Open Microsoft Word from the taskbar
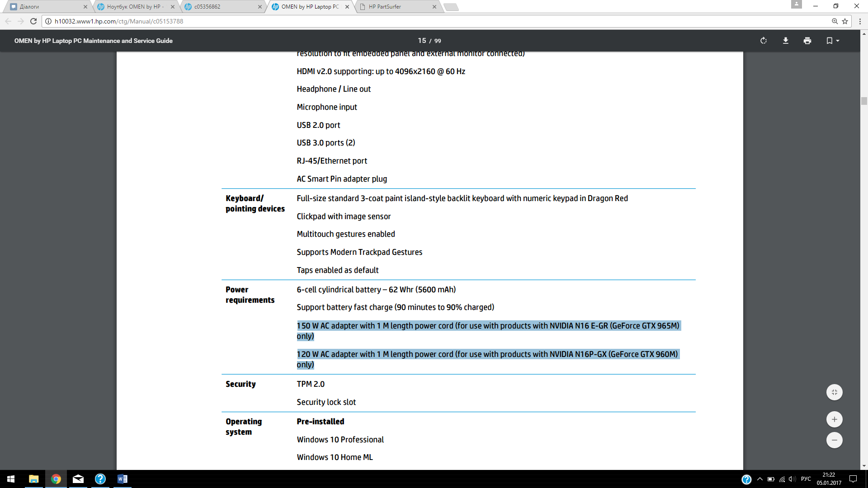Viewport: 868px width, 488px height. coord(123,479)
